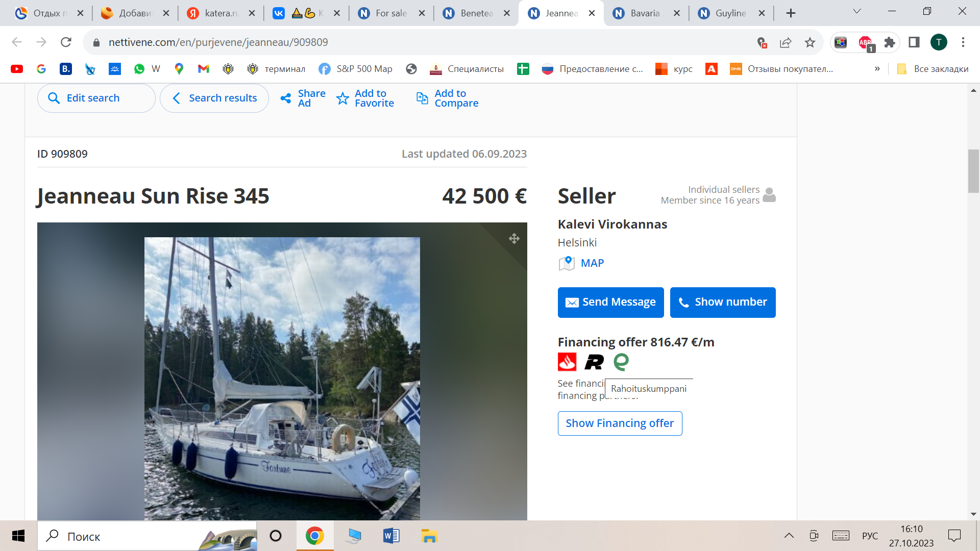Click the green e financing partner logo

621,362
